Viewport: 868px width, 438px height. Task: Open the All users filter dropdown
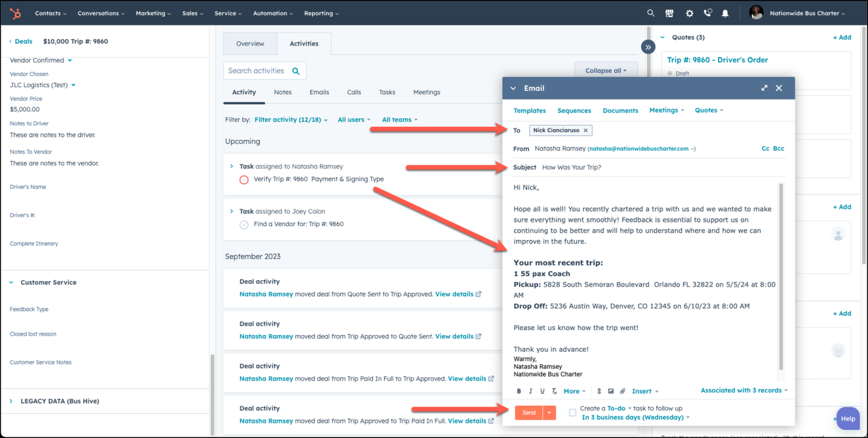354,120
